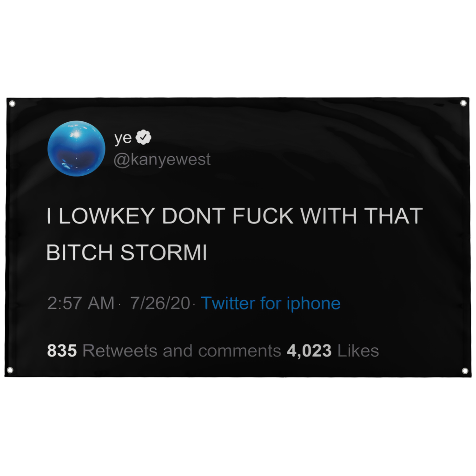The image size is (476, 476).
Task: Open the @kanyewest handle
Action: [x=162, y=159]
